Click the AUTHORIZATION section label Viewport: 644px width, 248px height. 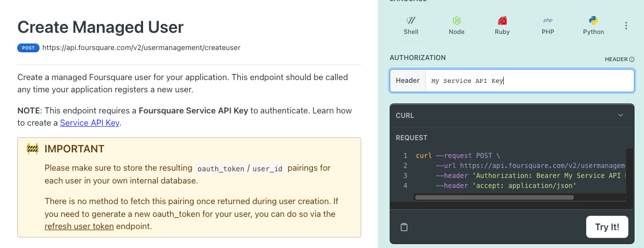click(417, 58)
